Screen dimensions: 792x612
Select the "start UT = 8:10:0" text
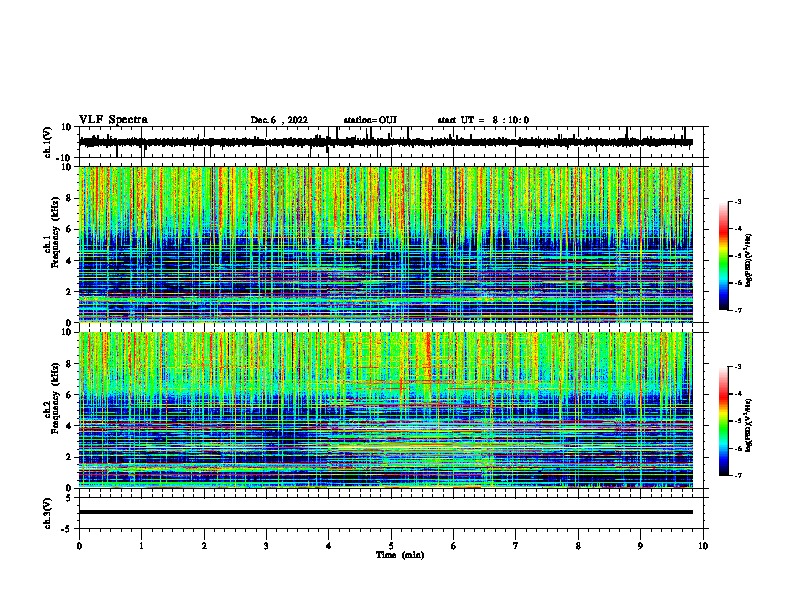tap(483, 120)
